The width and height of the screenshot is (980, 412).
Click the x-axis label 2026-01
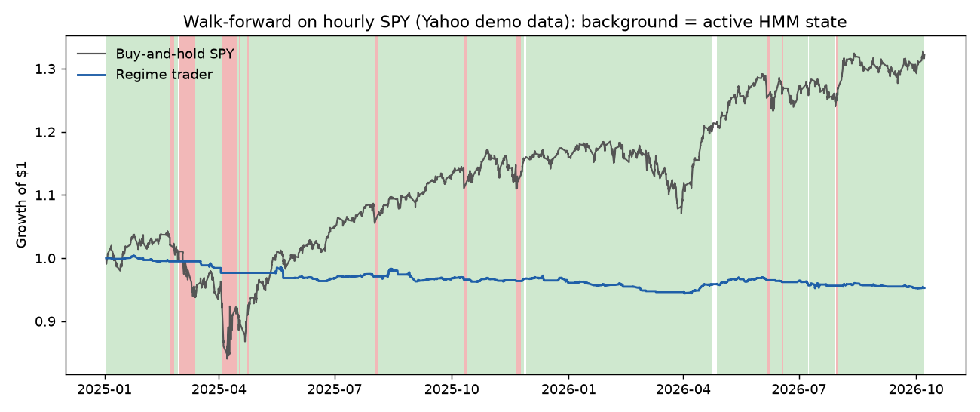(x=568, y=390)
